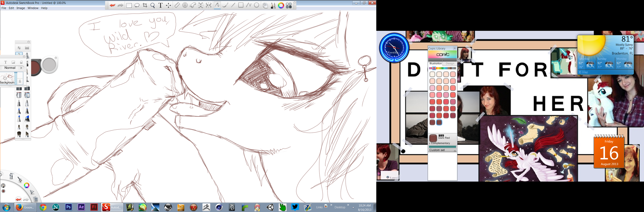
Task: Open the Image menu
Action: coord(21,8)
